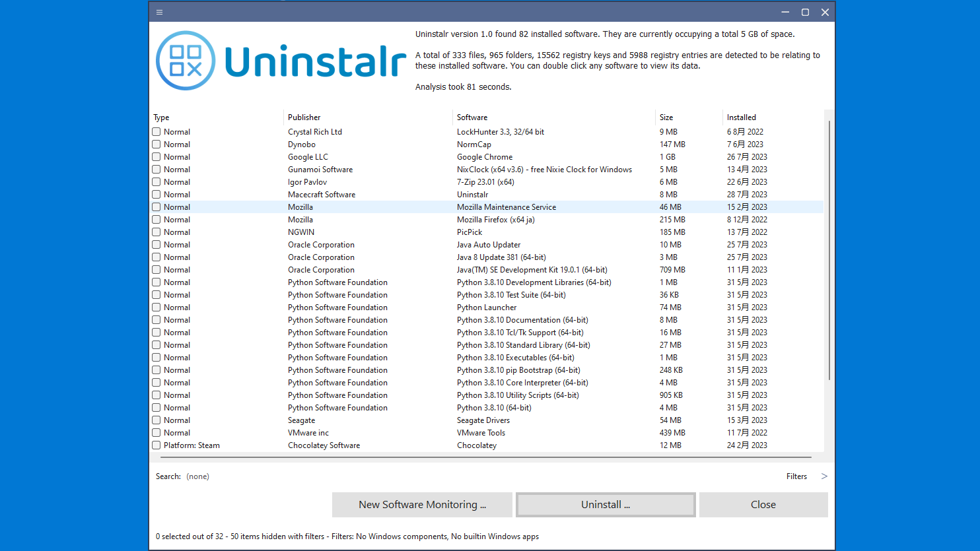Click the 26 7月 2023 install date

click(747, 157)
